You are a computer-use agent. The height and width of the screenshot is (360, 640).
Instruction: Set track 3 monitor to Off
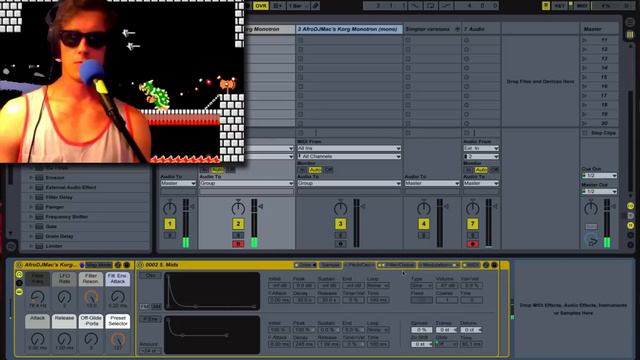point(328,170)
